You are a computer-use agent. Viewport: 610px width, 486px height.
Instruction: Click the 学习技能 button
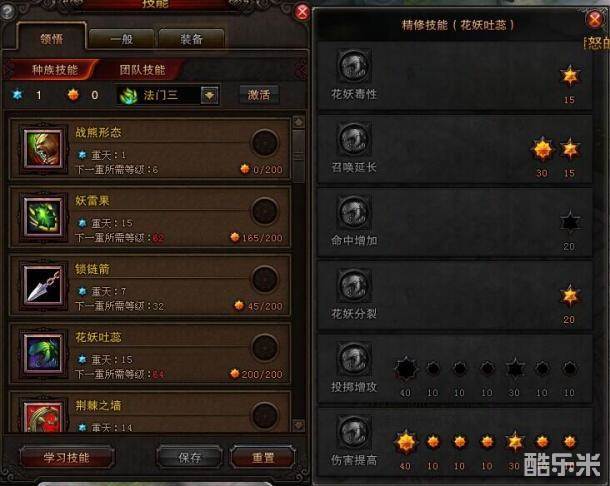coord(67,457)
